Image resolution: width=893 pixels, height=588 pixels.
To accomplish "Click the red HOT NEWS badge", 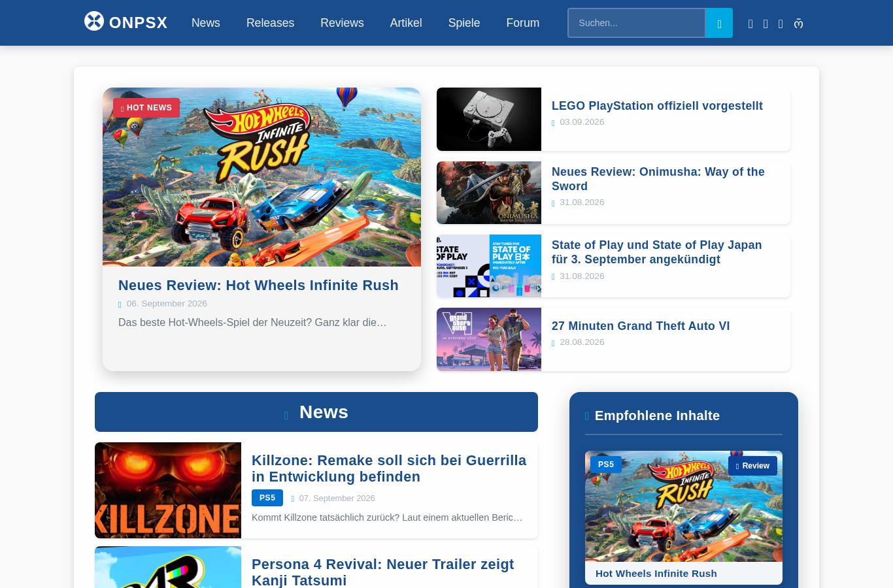I will [x=146, y=108].
